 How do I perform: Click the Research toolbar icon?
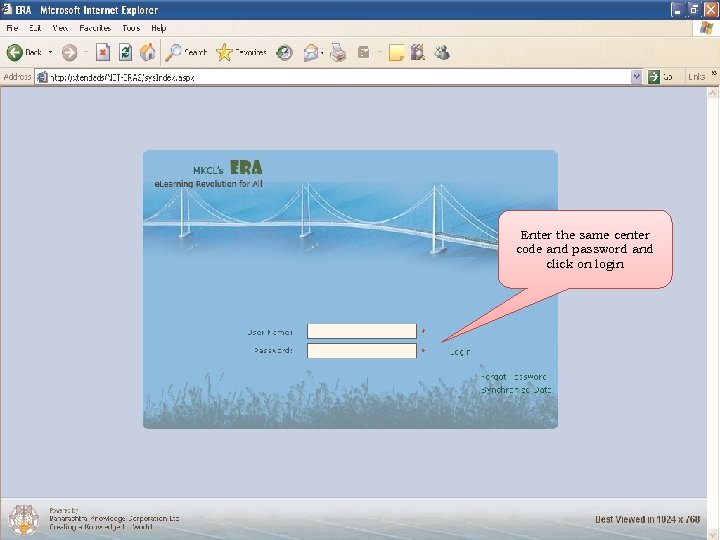[418, 52]
